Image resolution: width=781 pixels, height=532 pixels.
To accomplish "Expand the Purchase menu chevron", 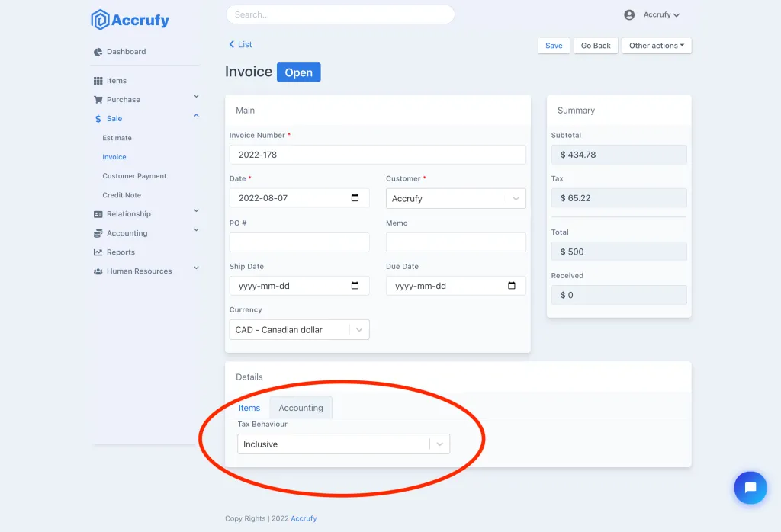I will pos(196,97).
